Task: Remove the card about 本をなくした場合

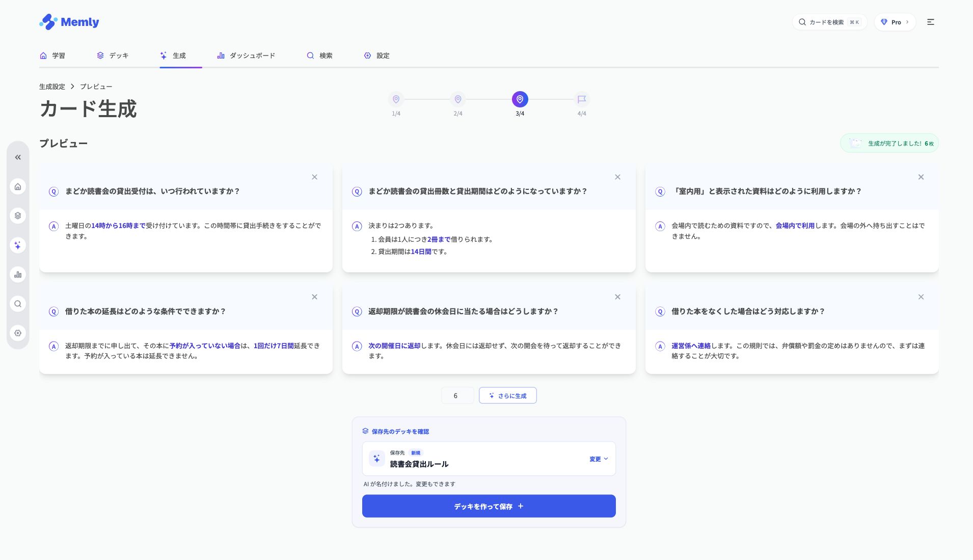Action: coord(921,297)
